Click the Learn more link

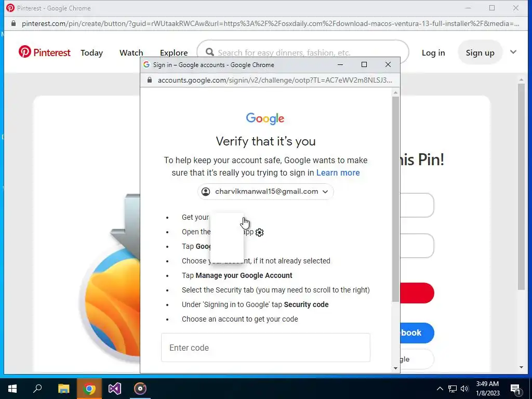[338, 172]
